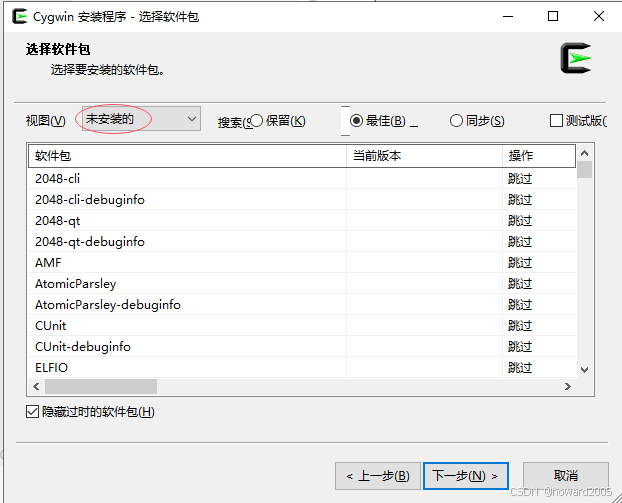
Task: Click 跳过 action for ELFIO
Action: 520,368
